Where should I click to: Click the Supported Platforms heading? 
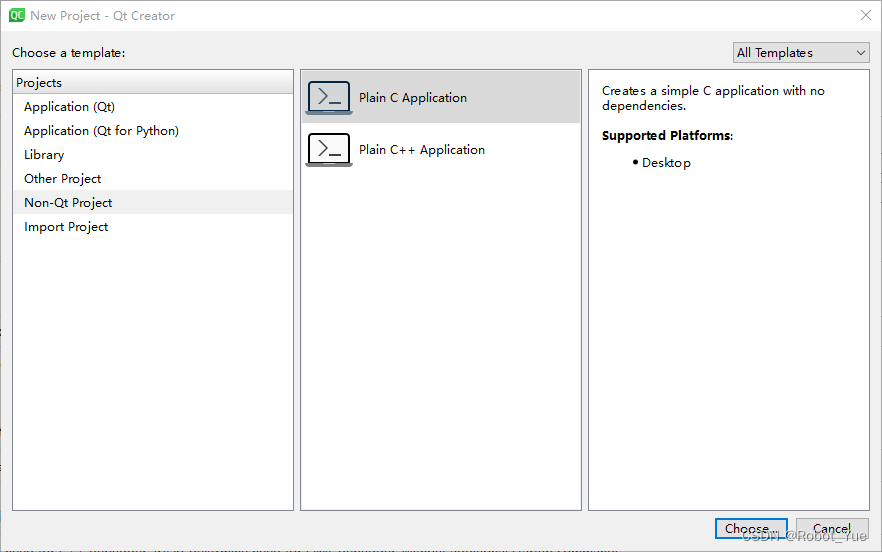667,136
